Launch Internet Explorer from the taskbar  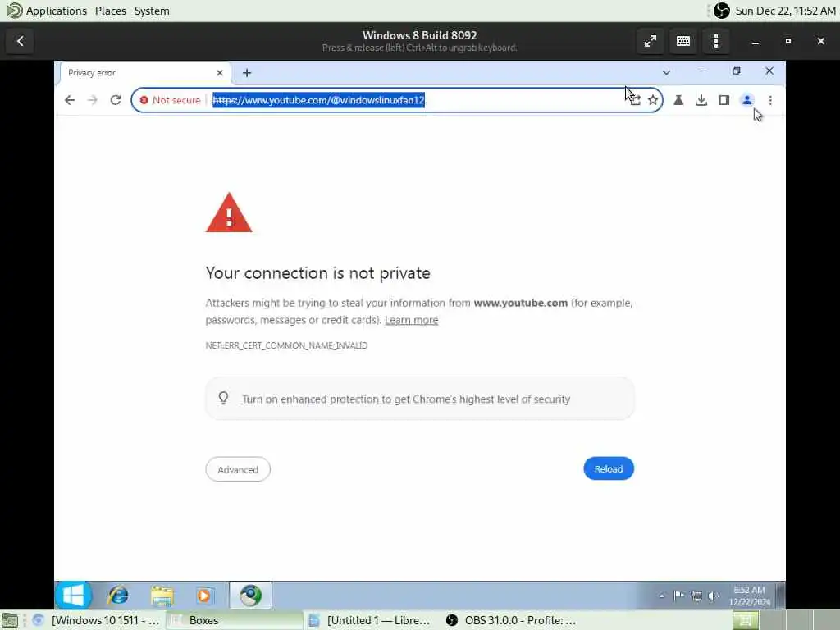point(118,596)
